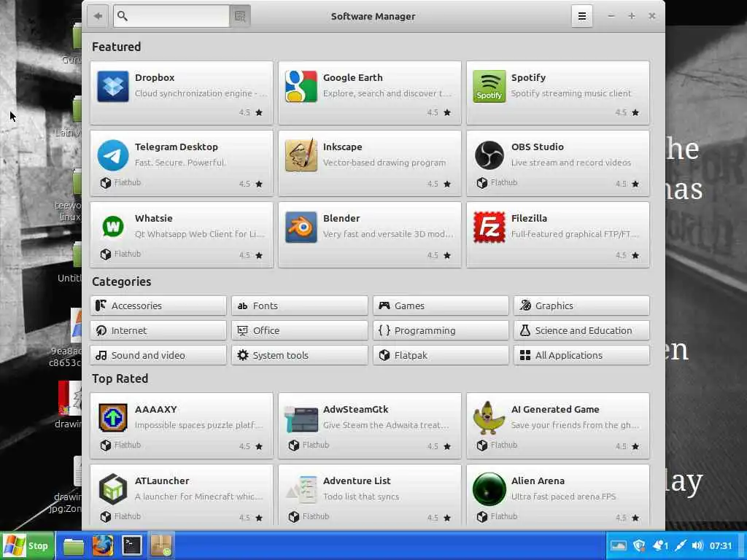Open the Blender app icon
The image size is (747, 560).
click(301, 227)
